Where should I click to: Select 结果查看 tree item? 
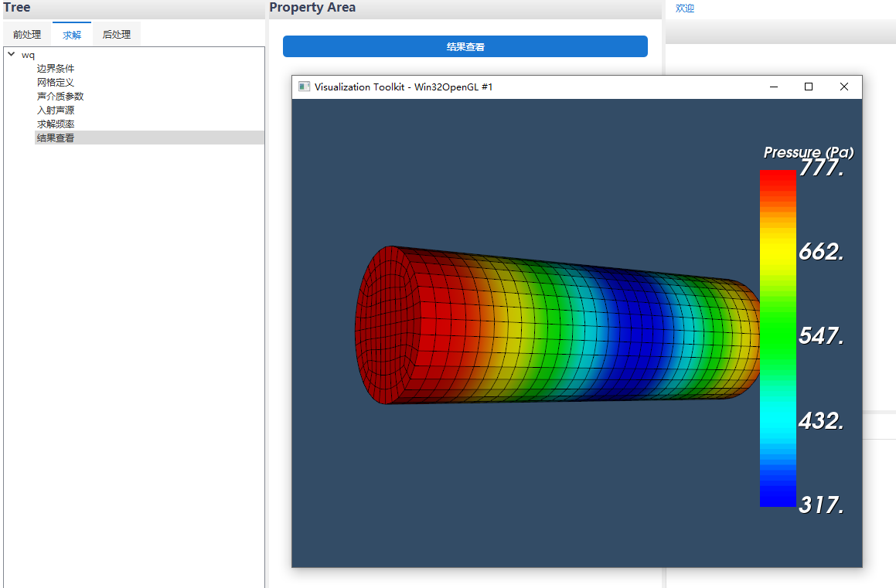[149, 138]
